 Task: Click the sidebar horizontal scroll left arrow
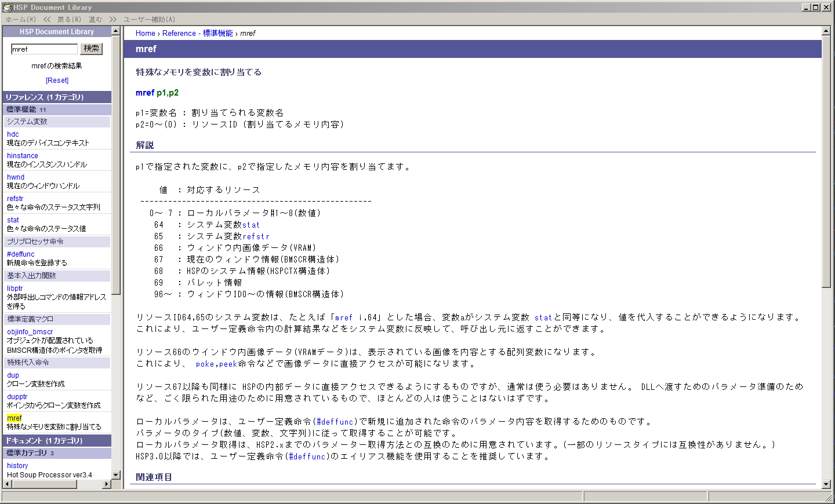[x=6, y=484]
